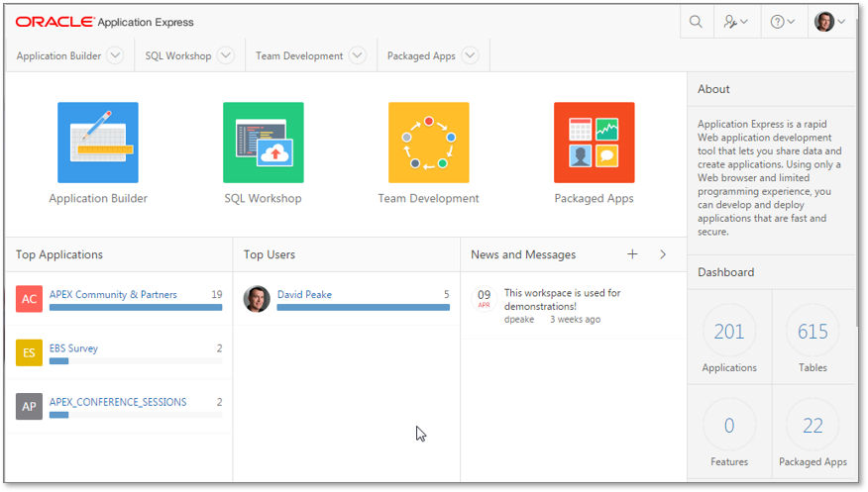The image size is (868, 492).
Task: Open the David Peake user link
Action: pyautogui.click(x=304, y=295)
